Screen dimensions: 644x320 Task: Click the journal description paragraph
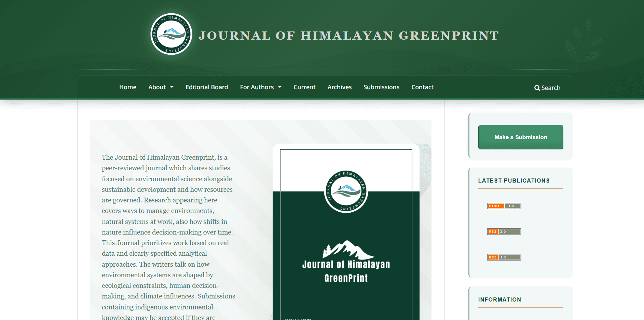(168, 237)
